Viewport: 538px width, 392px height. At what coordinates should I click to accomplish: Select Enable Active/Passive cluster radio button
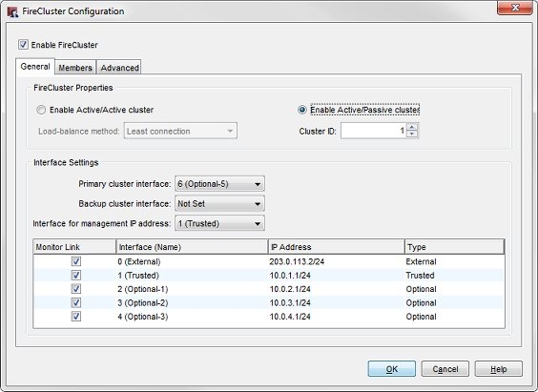(302, 110)
